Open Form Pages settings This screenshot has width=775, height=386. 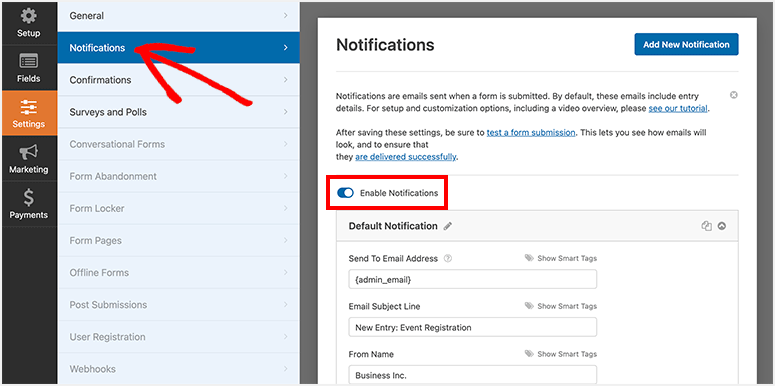coord(178,241)
